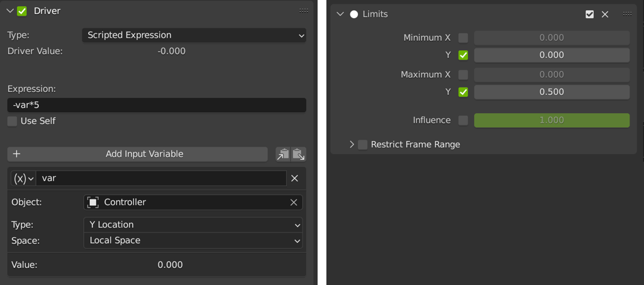Screen dimensions: 644x285
Task: Open the Scripted Expression type dropdown
Action: [194, 35]
